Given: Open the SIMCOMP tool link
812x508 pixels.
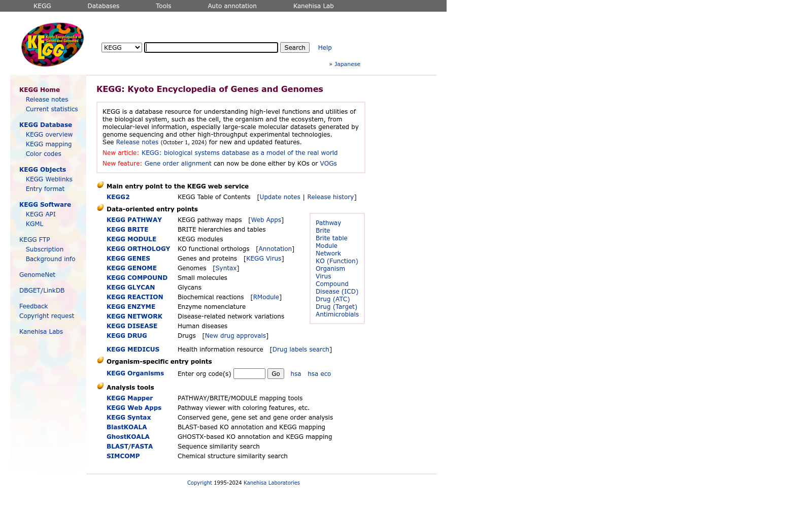Looking at the screenshot, I should point(123,456).
